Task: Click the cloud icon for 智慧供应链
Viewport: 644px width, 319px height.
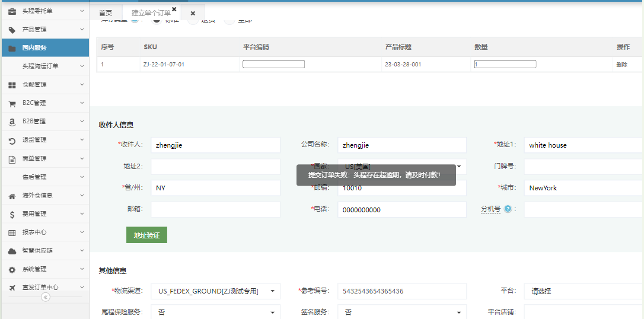Action: (12, 251)
